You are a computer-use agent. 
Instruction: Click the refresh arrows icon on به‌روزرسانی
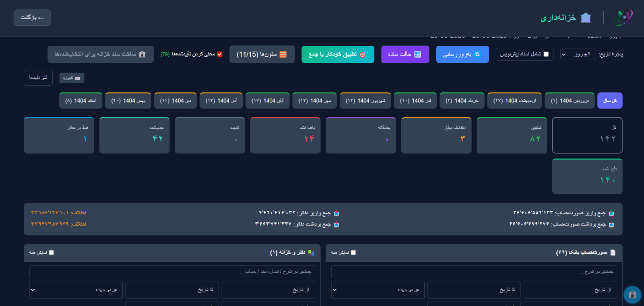(477, 54)
